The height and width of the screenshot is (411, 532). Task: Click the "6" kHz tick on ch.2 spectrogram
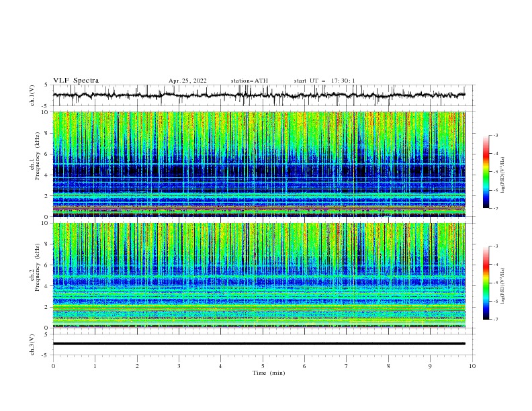point(47,265)
